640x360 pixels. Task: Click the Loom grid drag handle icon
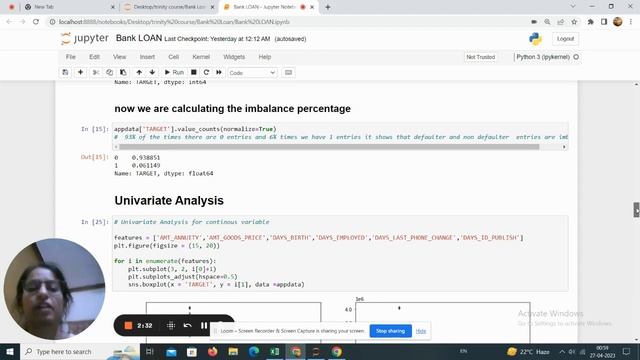[171, 325]
